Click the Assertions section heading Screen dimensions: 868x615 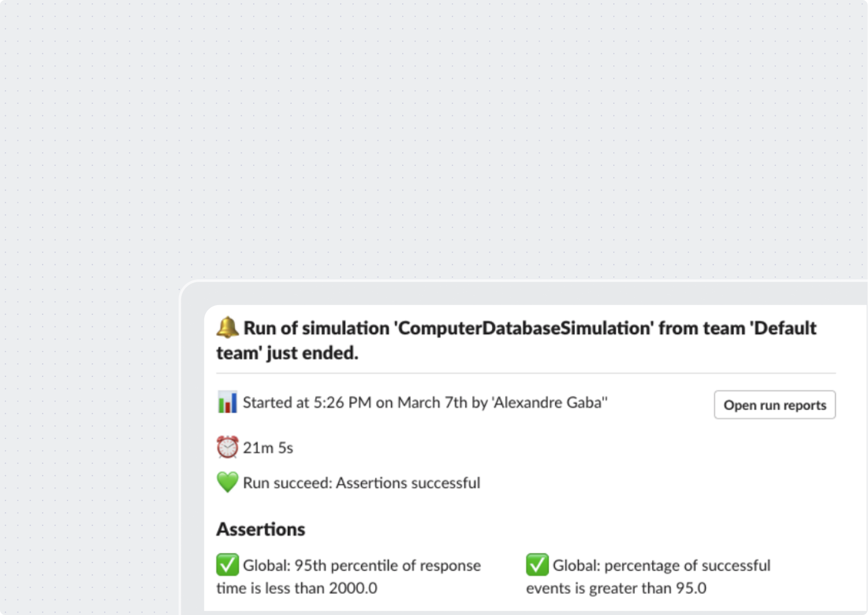[x=261, y=529]
